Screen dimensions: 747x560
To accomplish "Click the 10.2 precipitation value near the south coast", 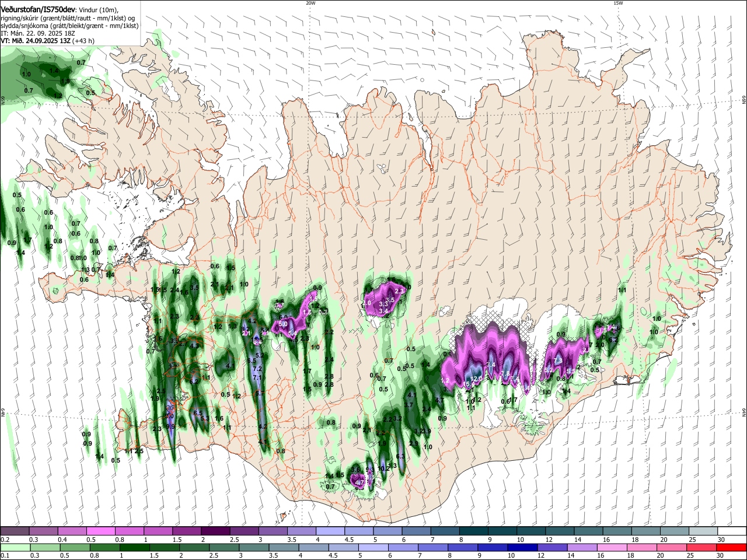I will pyautogui.click(x=383, y=468).
